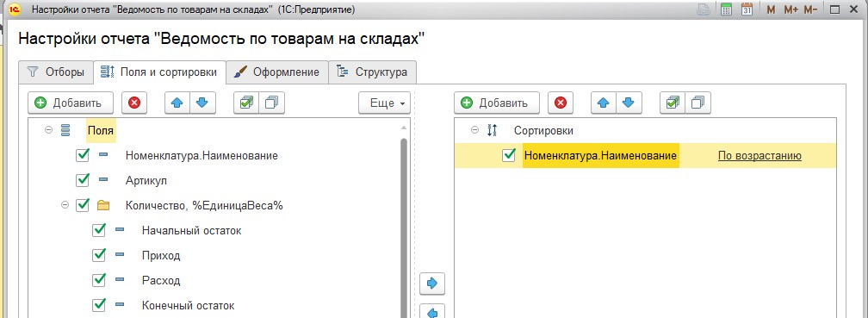This screenshot has width=868, height=318.
Task: Move field up in the fields panel
Action: 177,103
